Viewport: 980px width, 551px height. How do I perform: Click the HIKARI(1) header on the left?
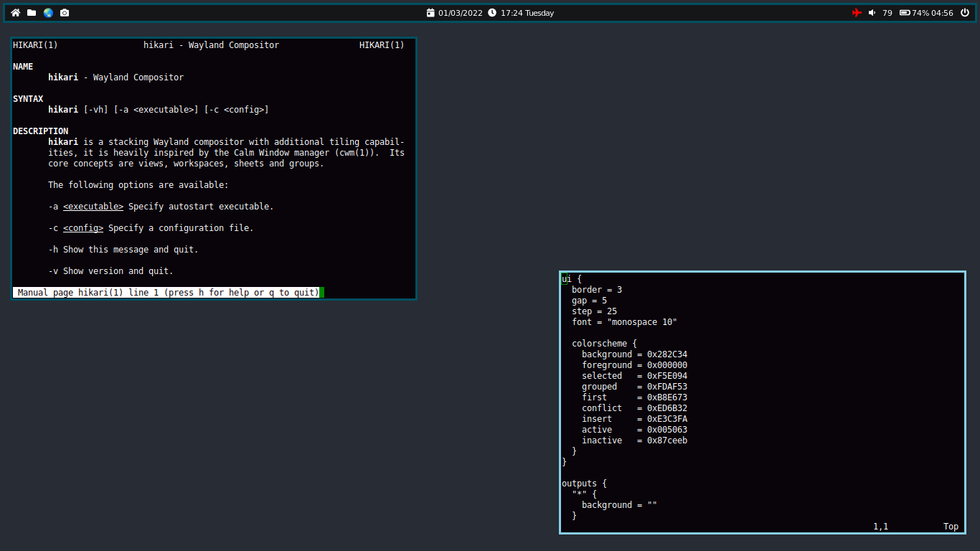[x=35, y=45]
